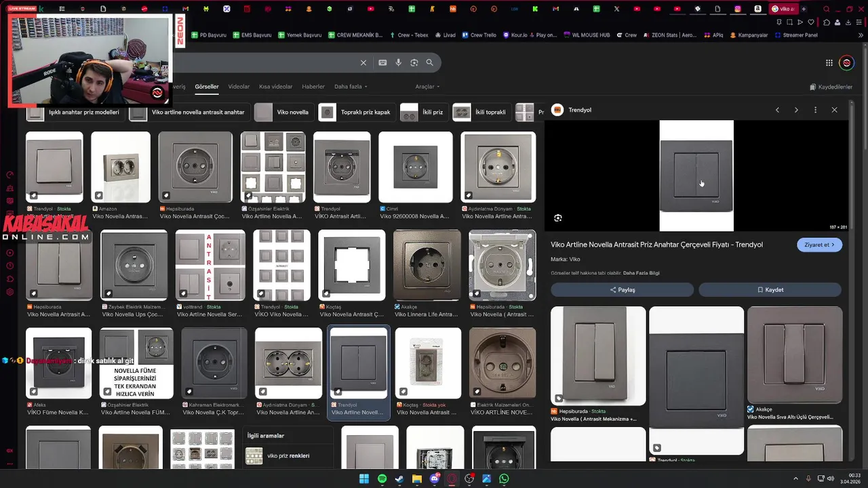Open File Explorer from the taskbar
Screen dimensions: 868x488
pos(417,479)
